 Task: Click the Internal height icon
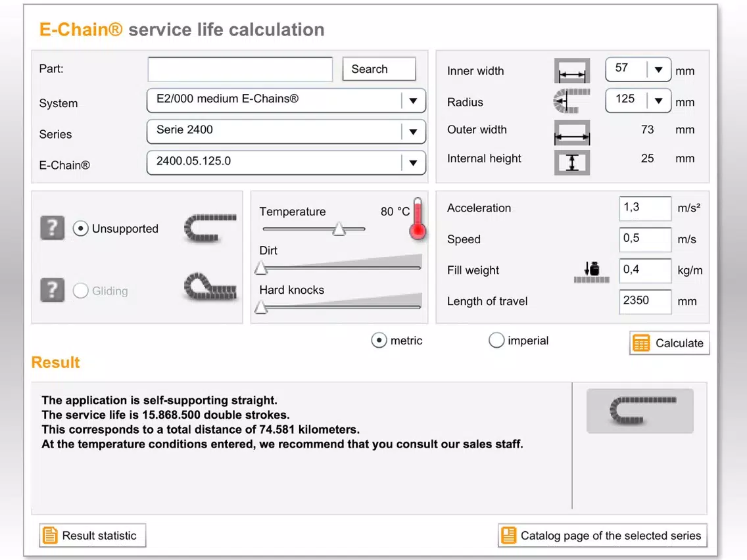pyautogui.click(x=571, y=162)
